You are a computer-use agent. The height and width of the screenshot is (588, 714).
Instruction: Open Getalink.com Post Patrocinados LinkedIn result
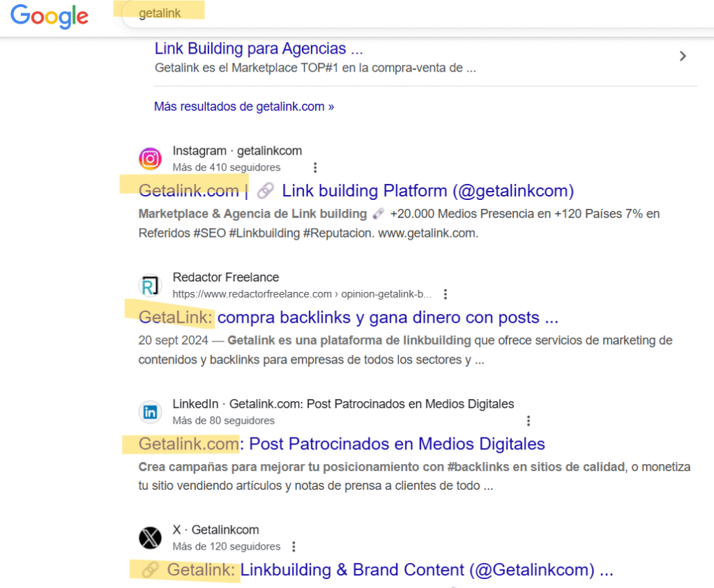tap(342, 444)
